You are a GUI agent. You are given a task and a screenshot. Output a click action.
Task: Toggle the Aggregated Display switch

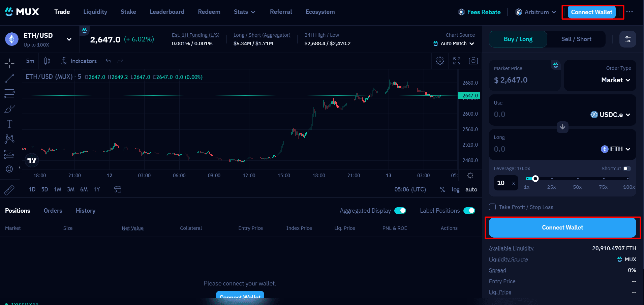[x=400, y=211]
